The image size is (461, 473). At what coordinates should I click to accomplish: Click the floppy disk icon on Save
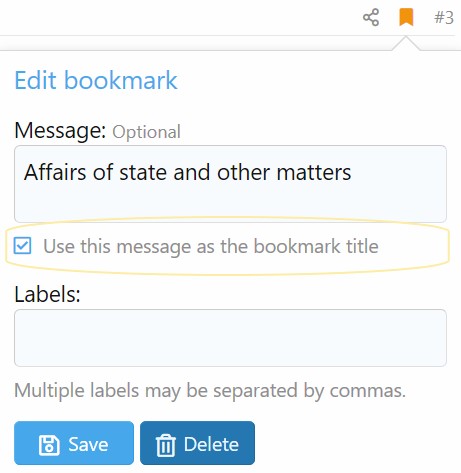click(x=49, y=445)
